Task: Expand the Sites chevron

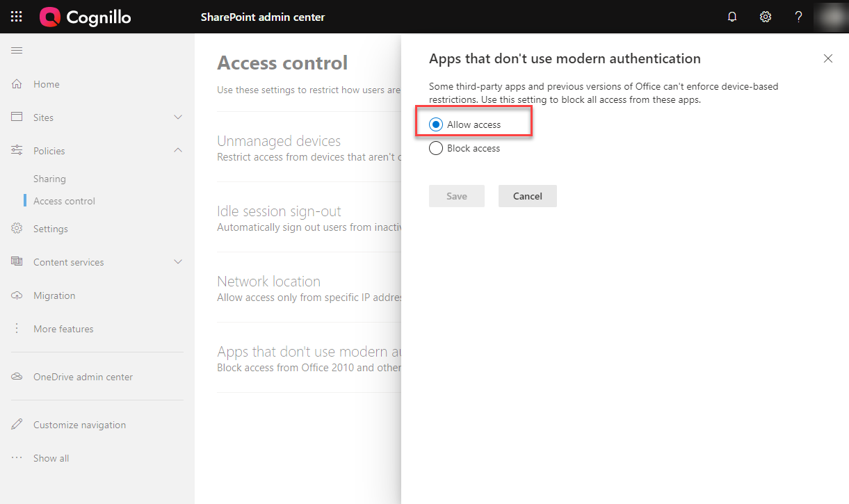Action: (x=178, y=117)
